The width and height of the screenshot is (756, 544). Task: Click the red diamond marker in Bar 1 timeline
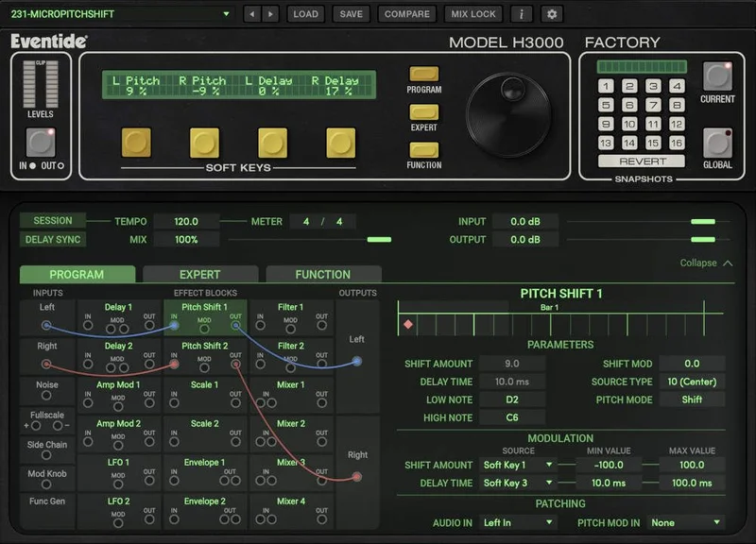click(408, 324)
